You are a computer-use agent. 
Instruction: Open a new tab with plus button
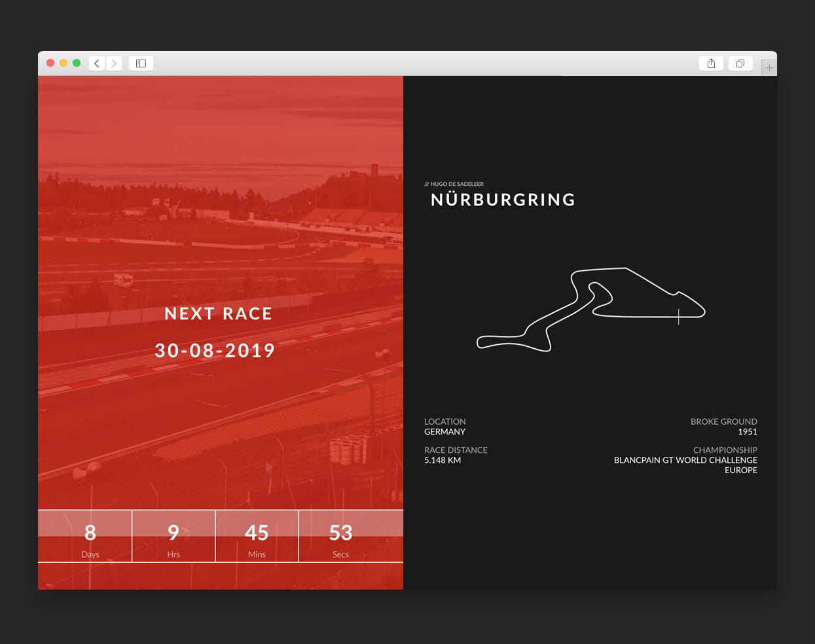[769, 67]
